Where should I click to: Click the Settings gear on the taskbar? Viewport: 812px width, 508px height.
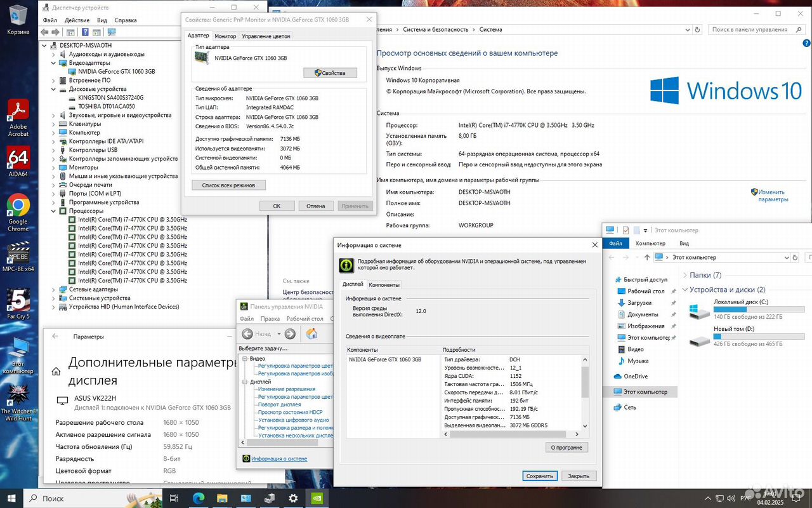[293, 498]
